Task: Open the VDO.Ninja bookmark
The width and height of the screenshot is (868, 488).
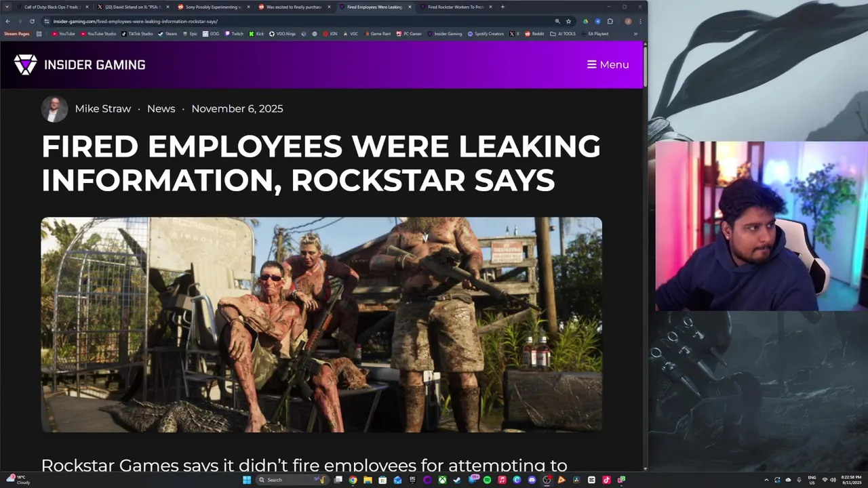Action: [282, 33]
